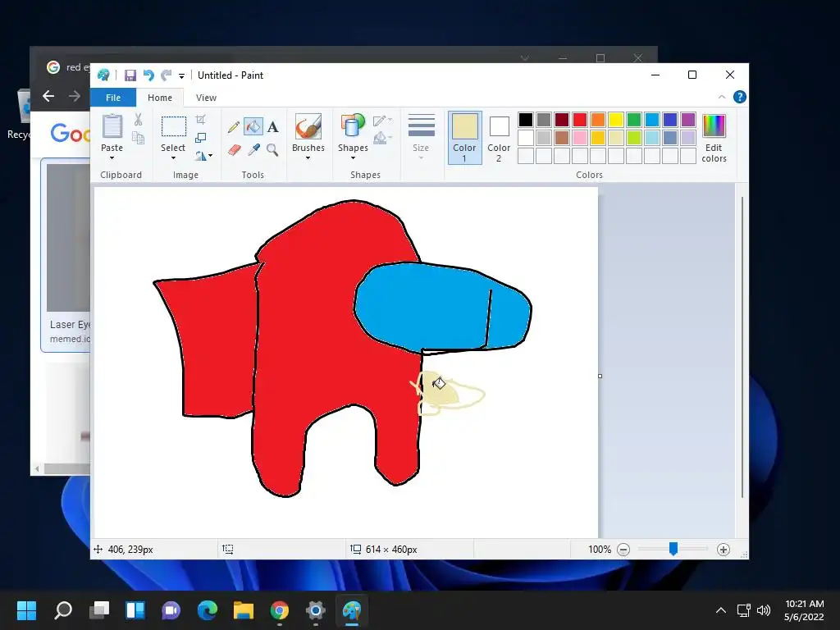This screenshot has height=630, width=840.
Task: Open Paint Help question mark icon
Action: click(739, 97)
